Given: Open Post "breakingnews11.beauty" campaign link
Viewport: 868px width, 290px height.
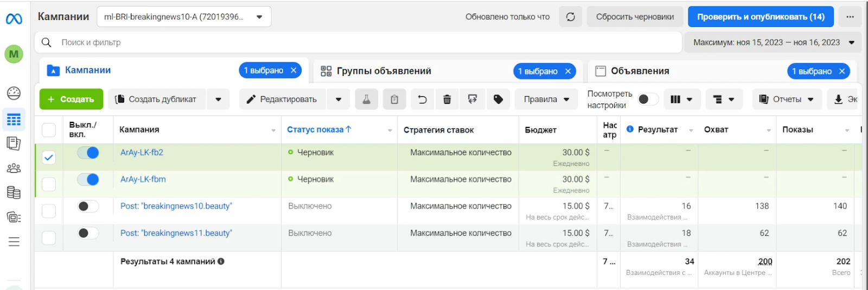Looking at the screenshot, I should click(x=176, y=233).
